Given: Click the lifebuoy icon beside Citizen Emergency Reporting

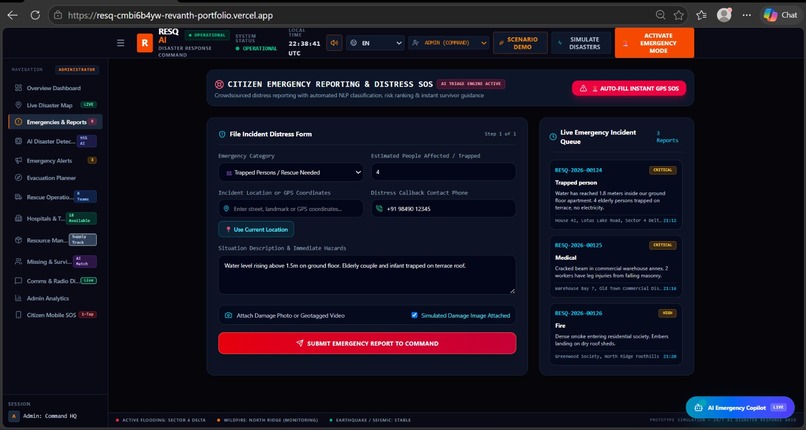Looking at the screenshot, I should [219, 84].
